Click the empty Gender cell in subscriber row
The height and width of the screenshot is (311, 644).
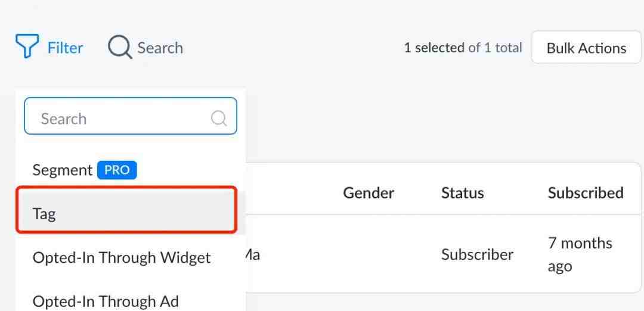(x=369, y=255)
